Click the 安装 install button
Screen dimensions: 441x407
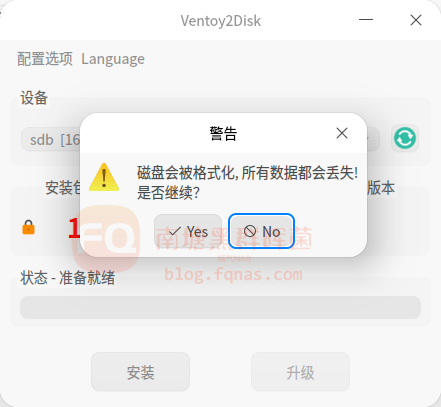coord(140,372)
